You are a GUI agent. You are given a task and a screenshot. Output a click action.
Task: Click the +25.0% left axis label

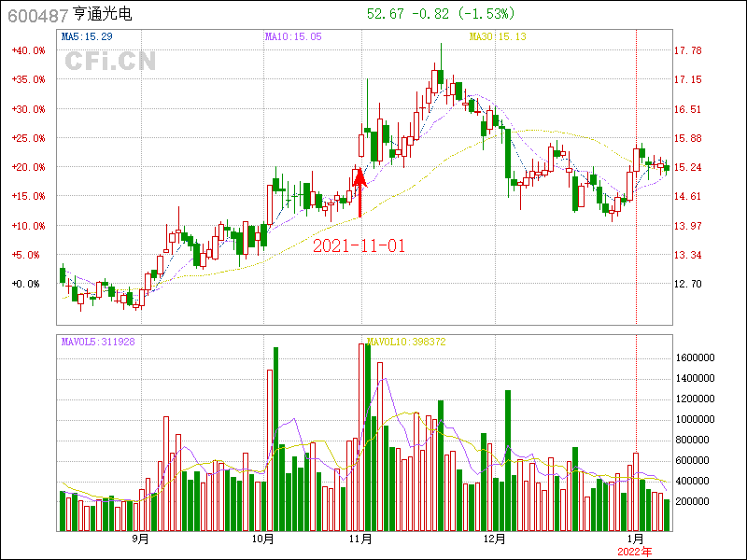pos(29,138)
